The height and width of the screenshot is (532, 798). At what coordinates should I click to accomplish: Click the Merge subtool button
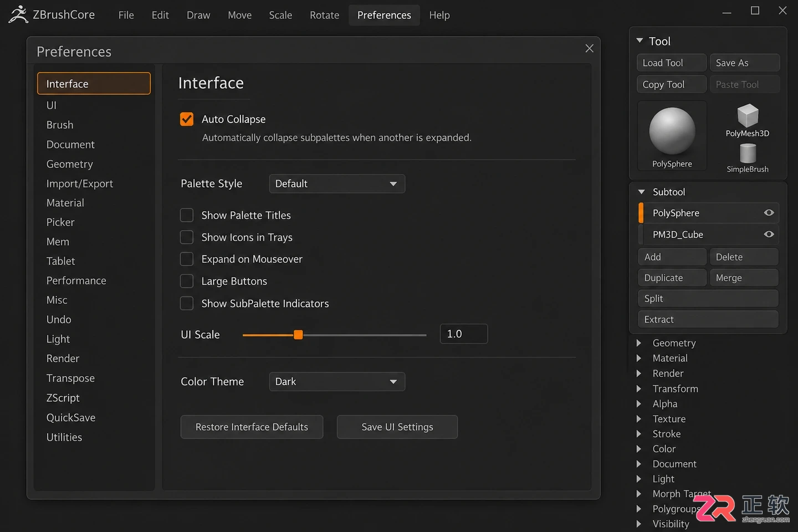click(744, 278)
